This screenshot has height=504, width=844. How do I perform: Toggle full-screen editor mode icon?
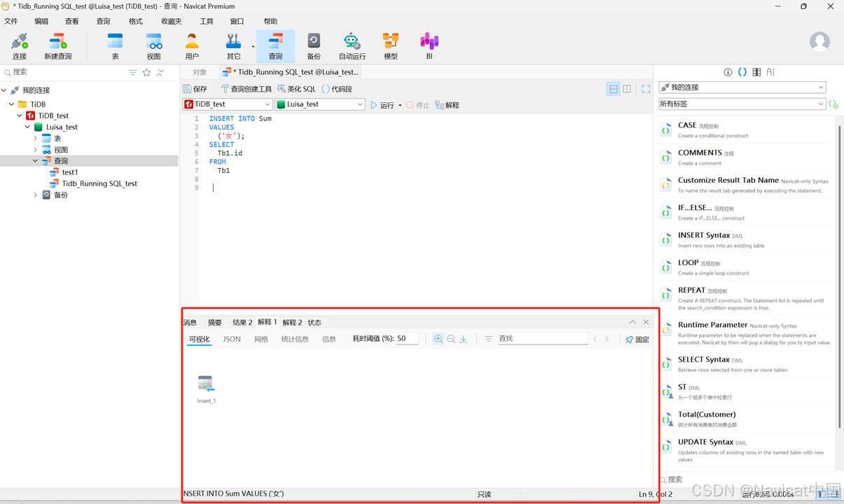[x=646, y=89]
